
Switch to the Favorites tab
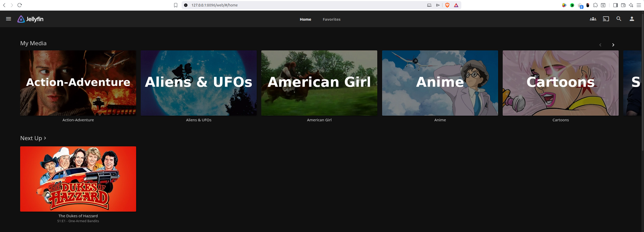[331, 19]
